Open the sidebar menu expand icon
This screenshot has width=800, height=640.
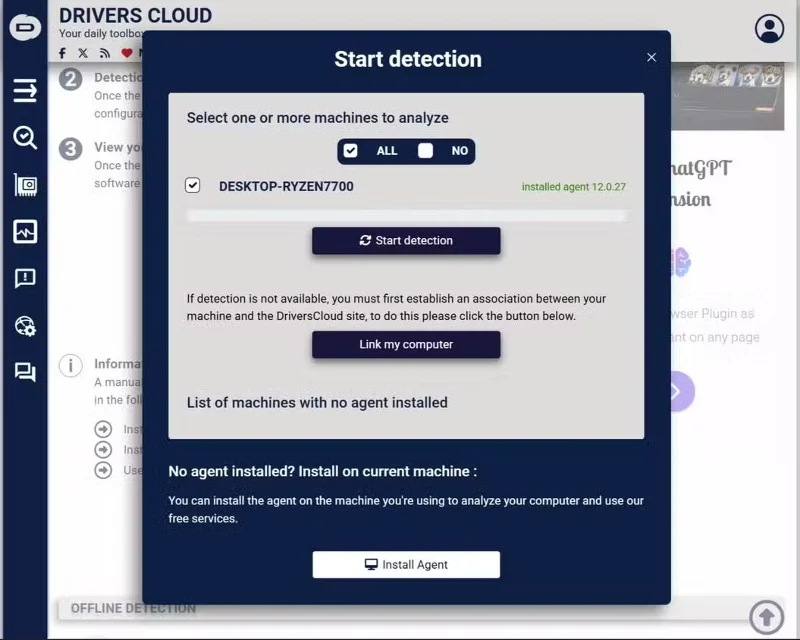(x=25, y=91)
